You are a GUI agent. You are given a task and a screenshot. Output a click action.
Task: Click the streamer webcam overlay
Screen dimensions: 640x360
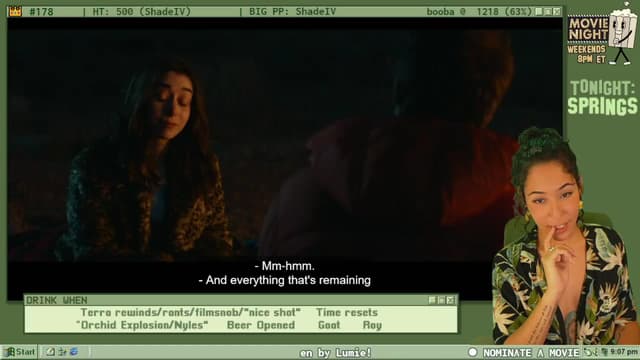click(565, 236)
